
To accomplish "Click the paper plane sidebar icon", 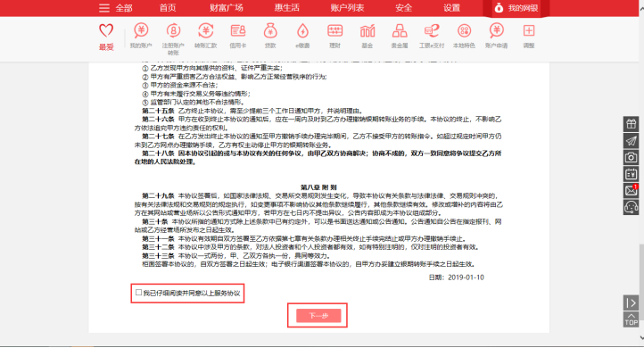I will coord(631,140).
